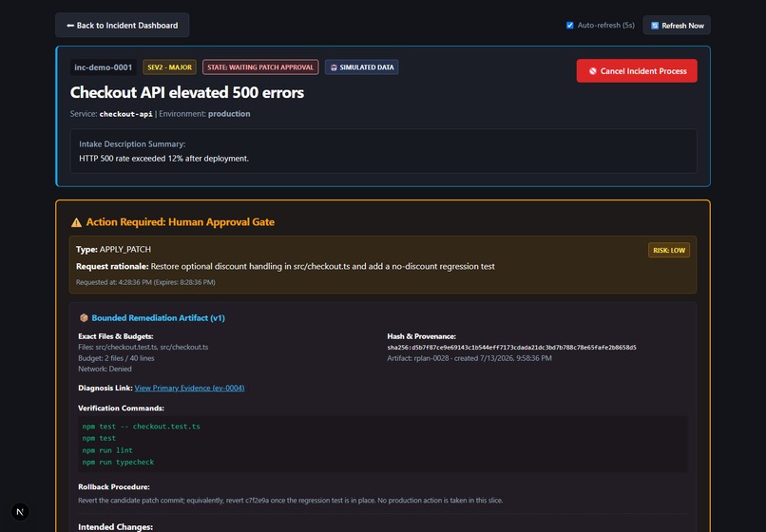Click the back arrow icon

click(x=70, y=26)
